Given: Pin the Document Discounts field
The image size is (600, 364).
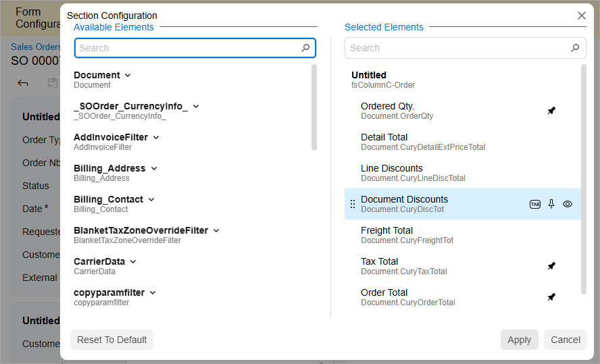Looking at the screenshot, I should pyautogui.click(x=551, y=204).
